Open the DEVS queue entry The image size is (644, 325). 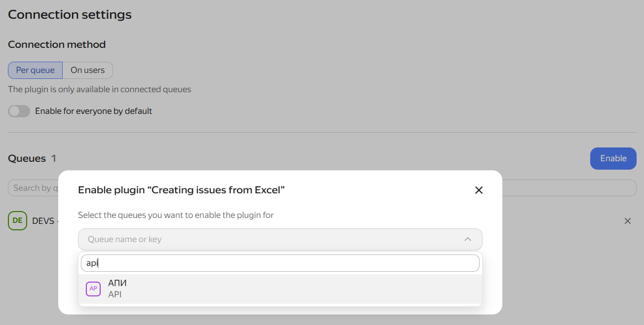[x=43, y=221]
